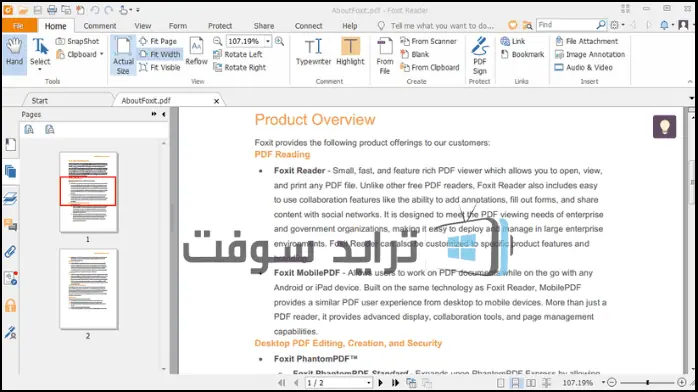The height and width of the screenshot is (392, 698).
Task: Click the SnapShot tool
Action: click(77, 41)
